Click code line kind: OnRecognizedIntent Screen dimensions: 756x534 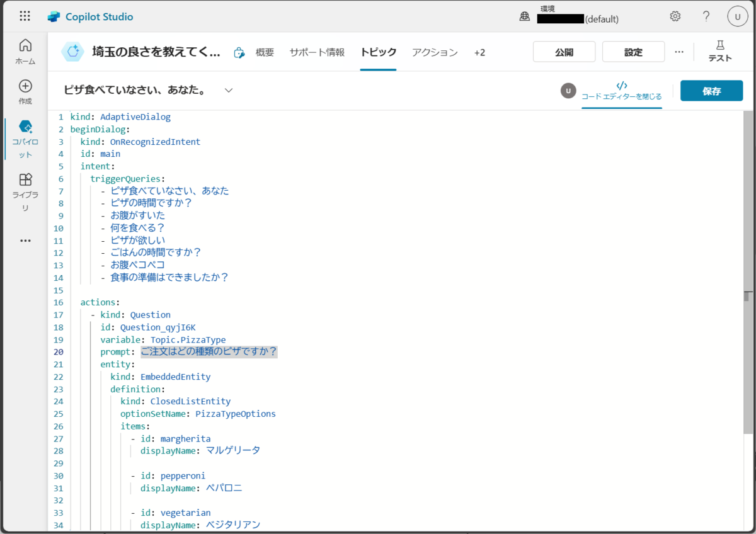(x=140, y=142)
